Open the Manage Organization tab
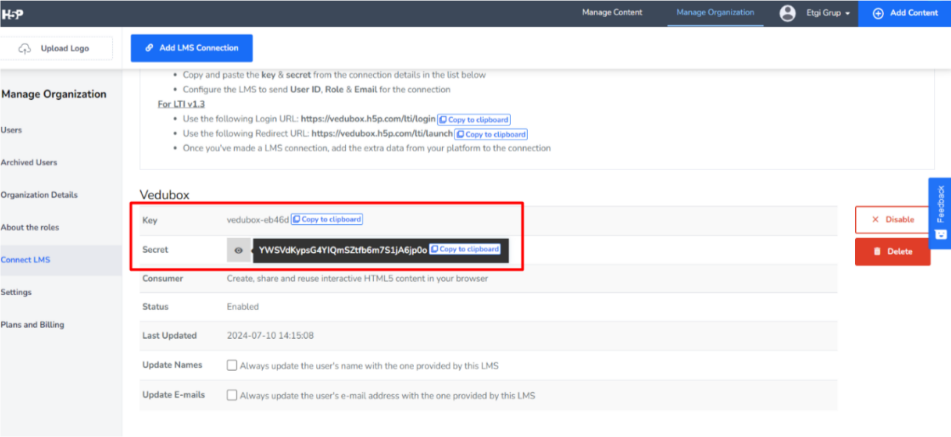 click(715, 13)
